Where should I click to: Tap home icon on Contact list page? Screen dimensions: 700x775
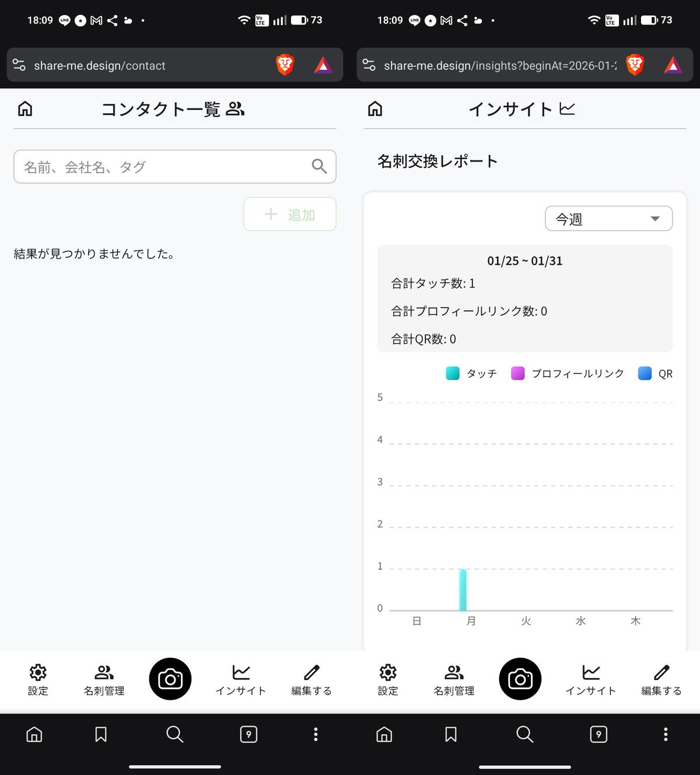[25, 108]
